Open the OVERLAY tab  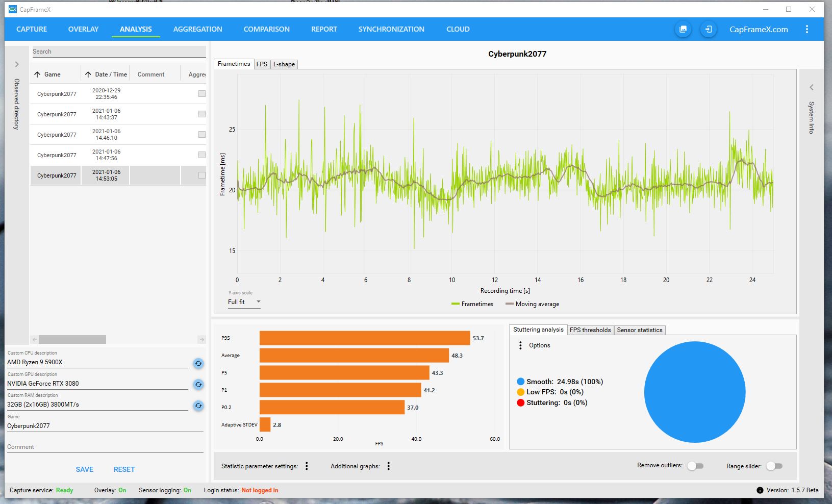click(83, 29)
